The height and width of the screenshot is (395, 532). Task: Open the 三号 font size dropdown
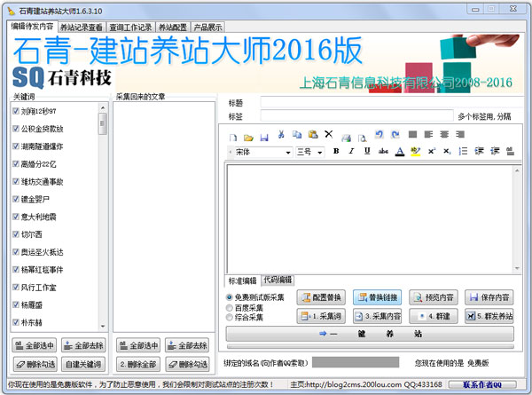tap(319, 152)
